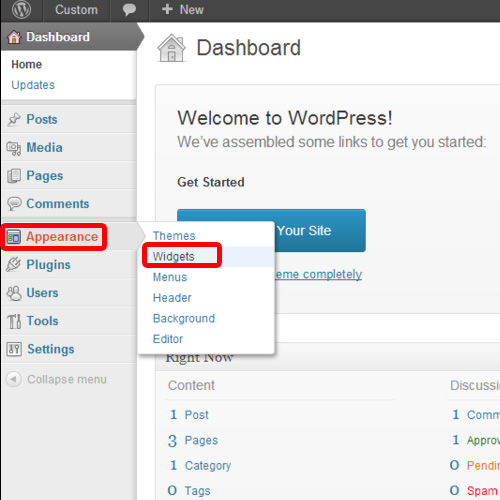Viewport: 500px width, 500px height.
Task: Click the large house icon beside Dashboard heading
Action: click(x=172, y=48)
